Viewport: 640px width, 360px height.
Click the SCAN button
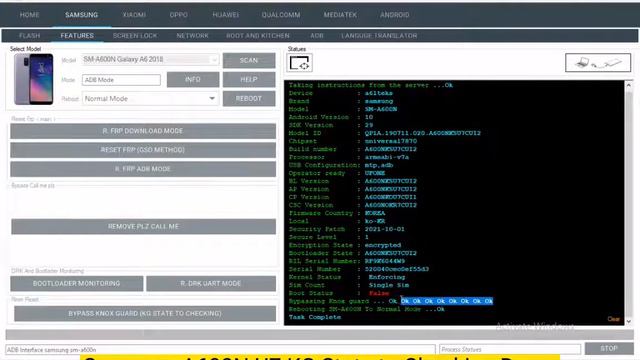coord(249,60)
